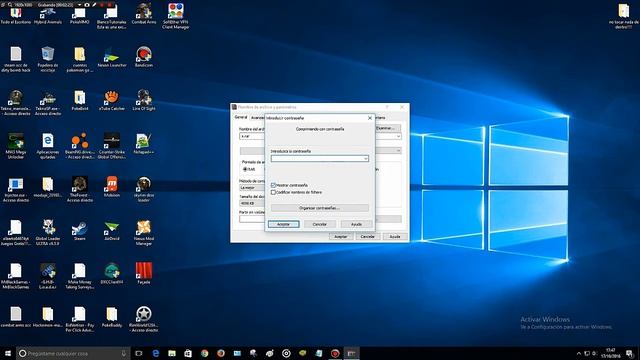Enable Codificar nombres de fichero checkbox

pyautogui.click(x=273, y=192)
